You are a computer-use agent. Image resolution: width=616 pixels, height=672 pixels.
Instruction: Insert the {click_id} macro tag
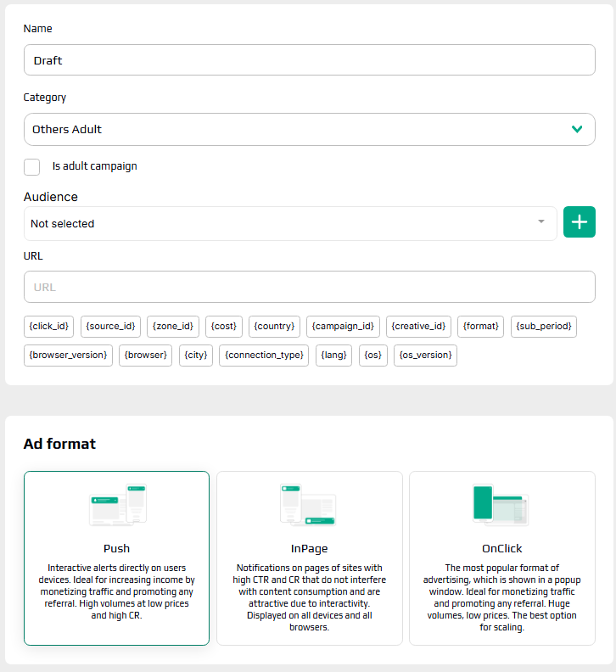(49, 327)
